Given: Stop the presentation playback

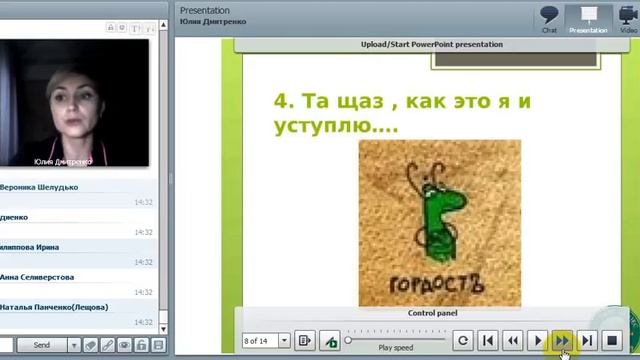Looking at the screenshot, I should [612, 340].
